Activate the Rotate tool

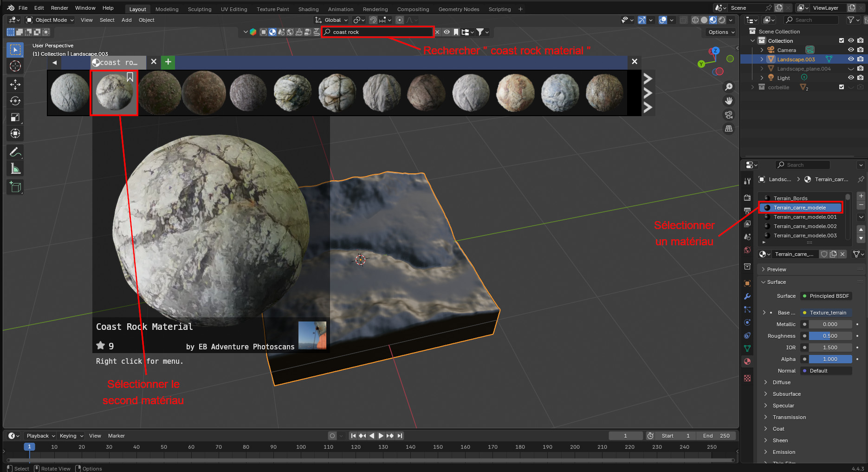tap(15, 101)
